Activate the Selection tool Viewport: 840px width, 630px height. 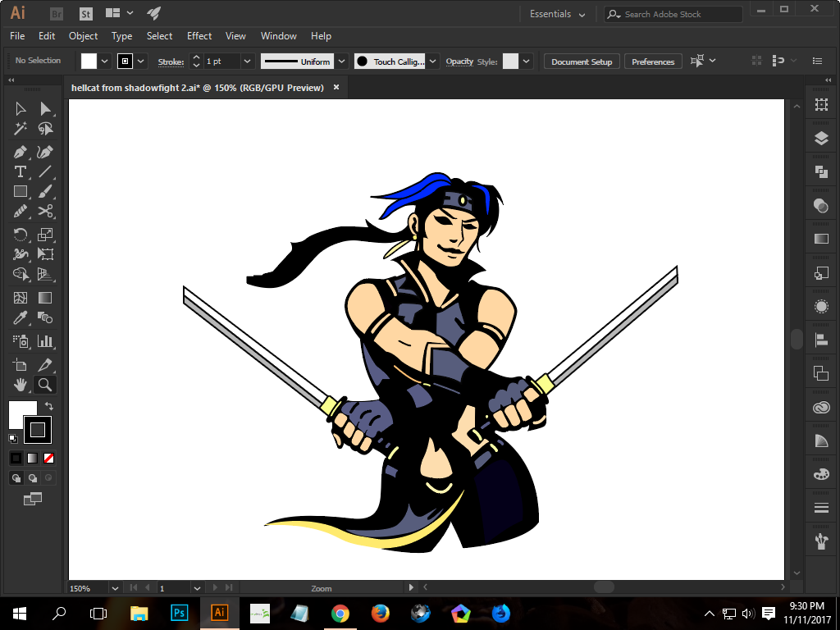21,108
